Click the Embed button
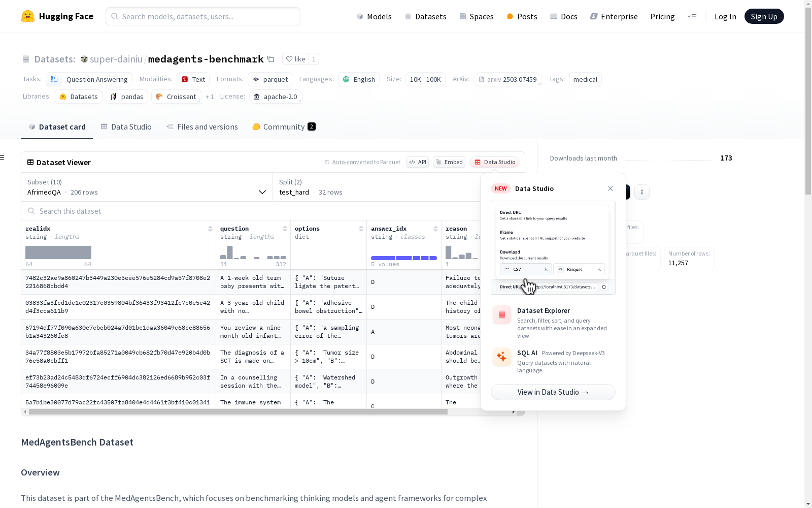Viewport: 812px width, 508px height. pyautogui.click(x=449, y=162)
